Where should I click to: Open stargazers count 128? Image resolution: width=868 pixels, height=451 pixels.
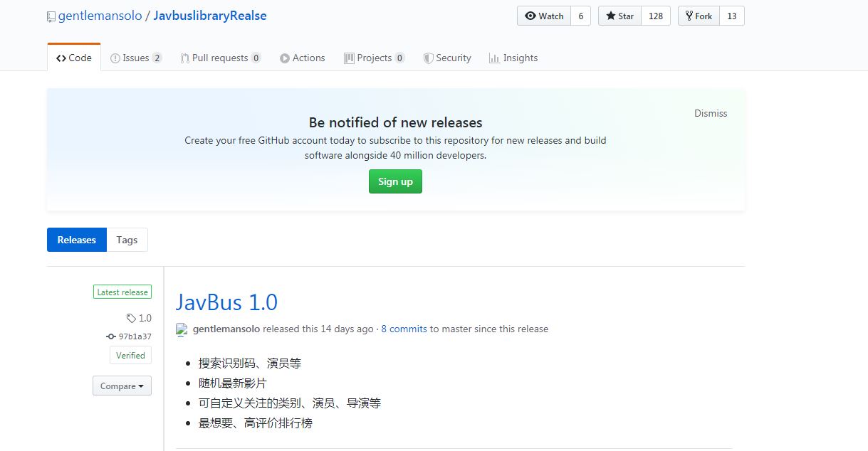click(656, 16)
